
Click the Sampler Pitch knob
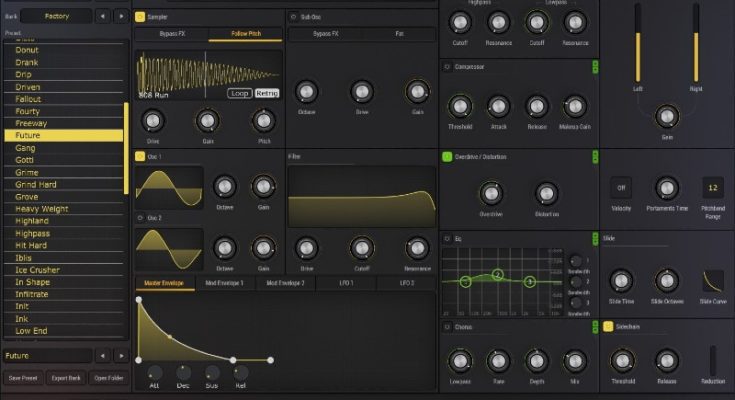264,120
